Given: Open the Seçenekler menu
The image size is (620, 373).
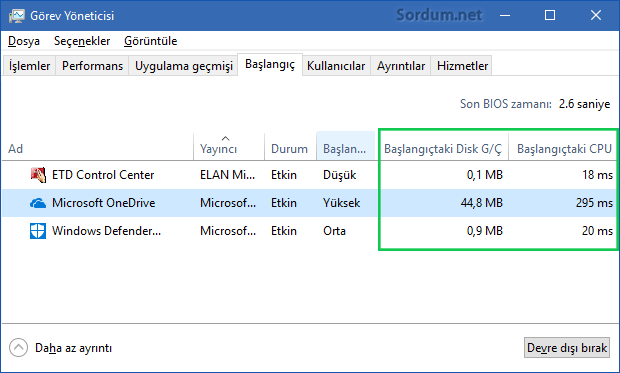Looking at the screenshot, I should [82, 41].
